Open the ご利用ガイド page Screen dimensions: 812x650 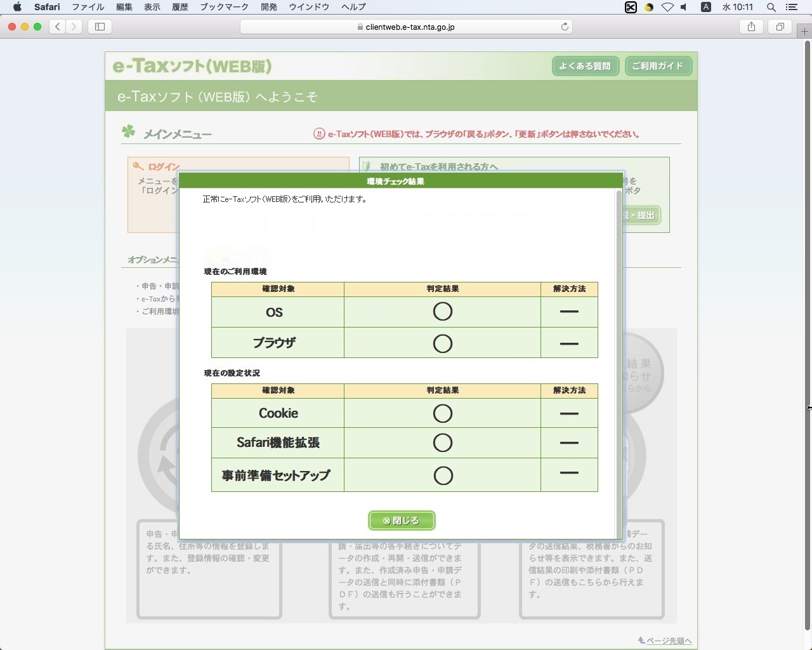658,66
